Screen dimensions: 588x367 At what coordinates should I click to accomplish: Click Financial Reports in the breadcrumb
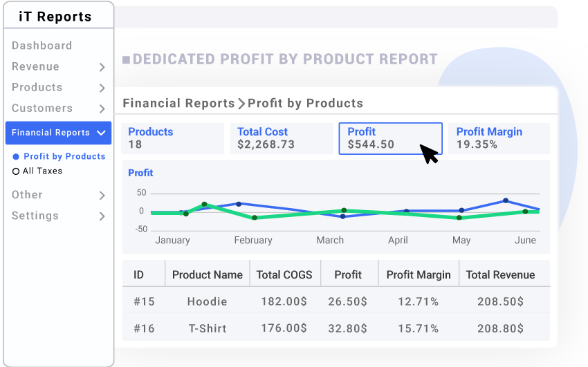pyautogui.click(x=178, y=103)
